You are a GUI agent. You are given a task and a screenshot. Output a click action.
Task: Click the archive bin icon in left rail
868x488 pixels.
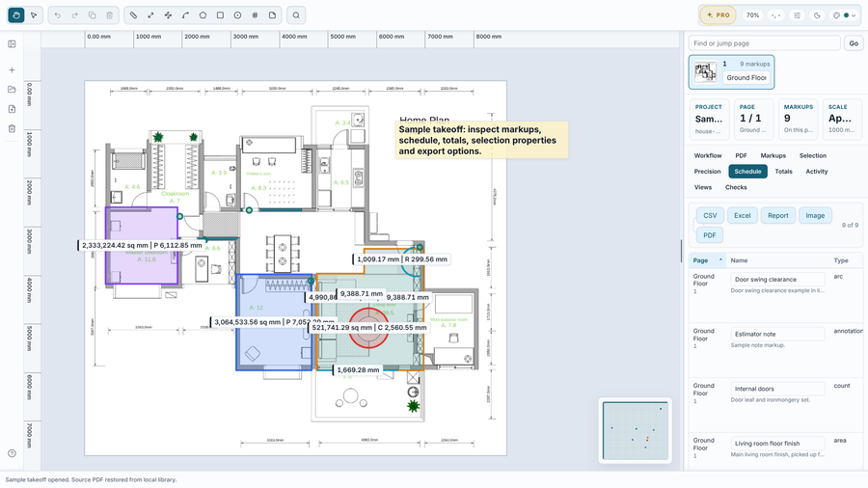[x=12, y=129]
